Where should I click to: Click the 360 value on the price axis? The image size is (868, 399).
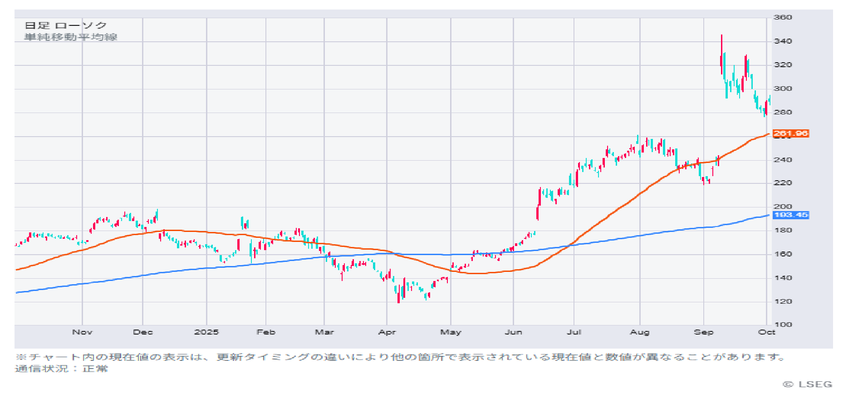tap(783, 17)
